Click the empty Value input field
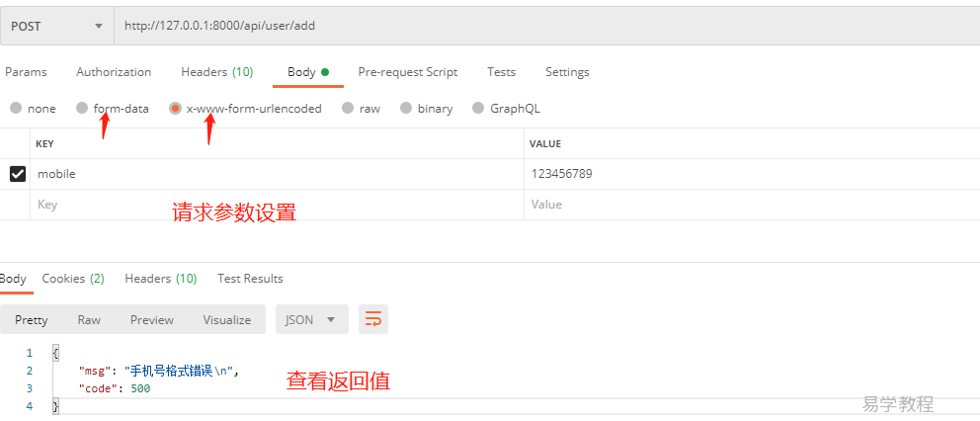980x421 pixels. point(752,205)
